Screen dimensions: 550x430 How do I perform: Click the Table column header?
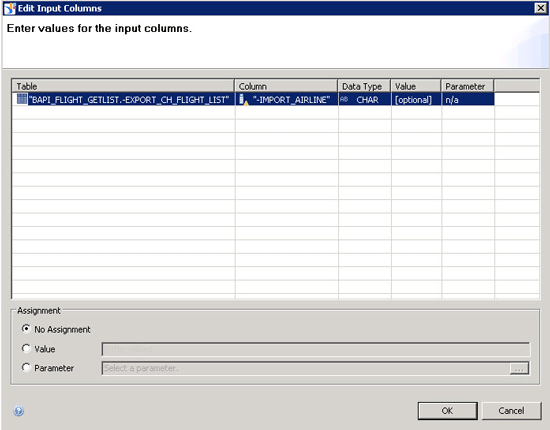[x=123, y=86]
